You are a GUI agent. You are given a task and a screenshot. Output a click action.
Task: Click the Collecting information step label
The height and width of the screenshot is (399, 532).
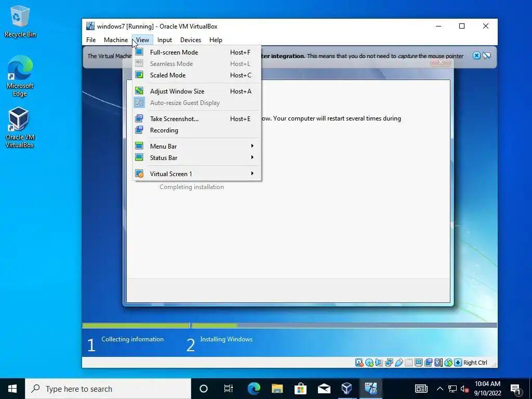132,339
